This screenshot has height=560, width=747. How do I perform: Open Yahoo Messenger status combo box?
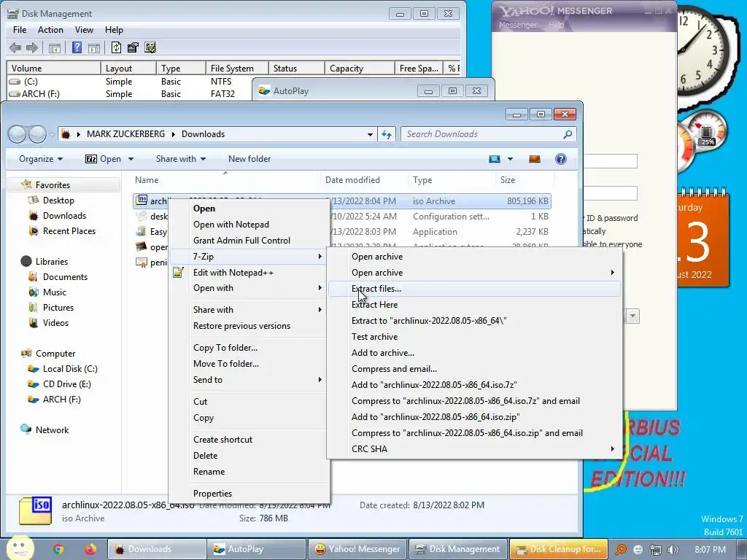[632, 316]
